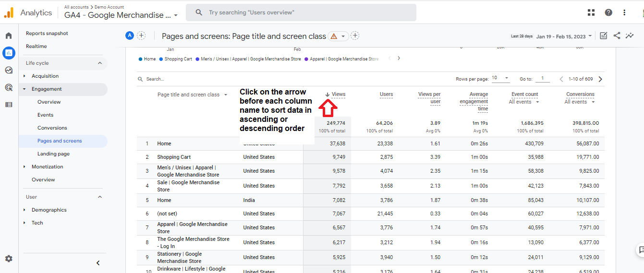Open the property selector dropdown
This screenshot has width=644, height=273.
coord(121,15)
